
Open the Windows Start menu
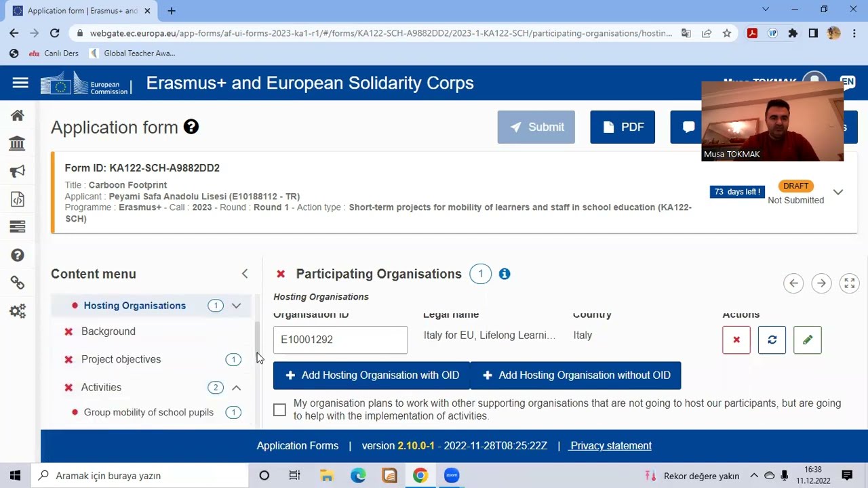click(15, 475)
